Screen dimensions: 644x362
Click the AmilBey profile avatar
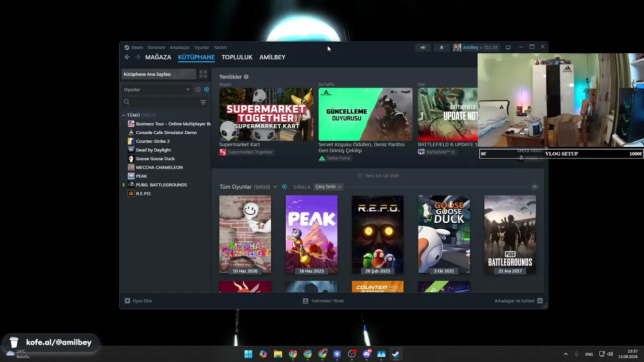[x=457, y=47]
